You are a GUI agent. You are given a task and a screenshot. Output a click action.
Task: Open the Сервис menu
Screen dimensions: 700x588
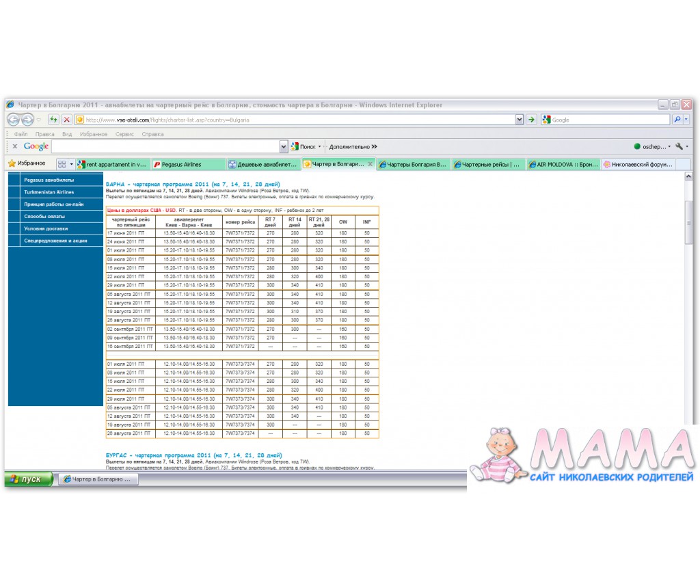[124, 135]
